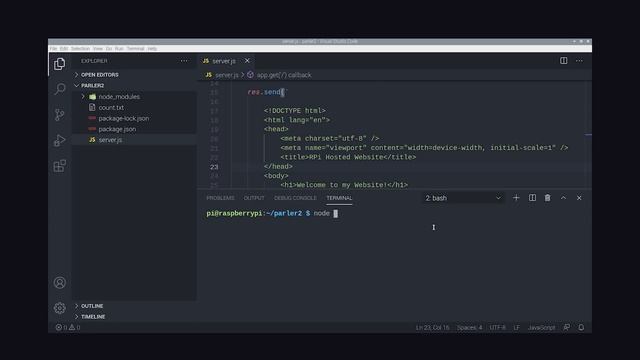Open the View menu
This screenshot has height=360, width=640.
coord(98,49)
